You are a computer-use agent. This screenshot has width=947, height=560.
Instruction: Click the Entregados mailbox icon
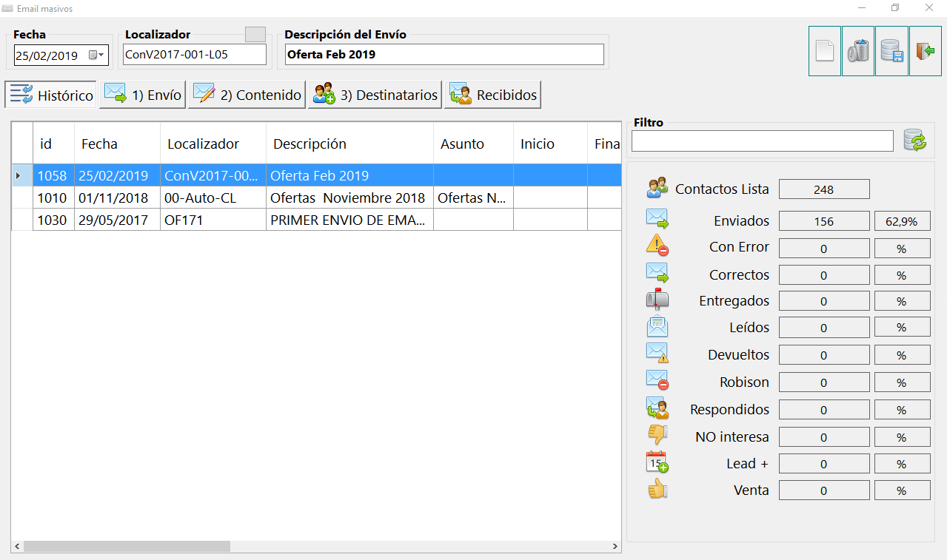click(657, 299)
